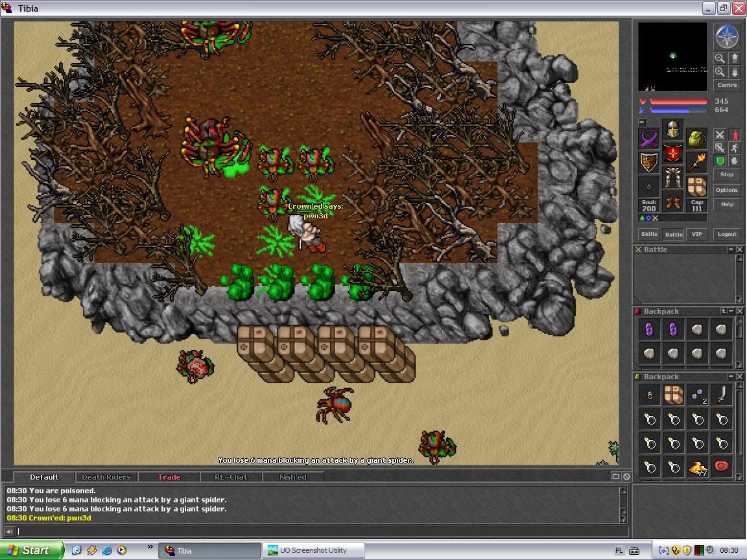The image size is (747, 560).
Task: Open the Nish'ed chat tab
Action: (x=293, y=476)
